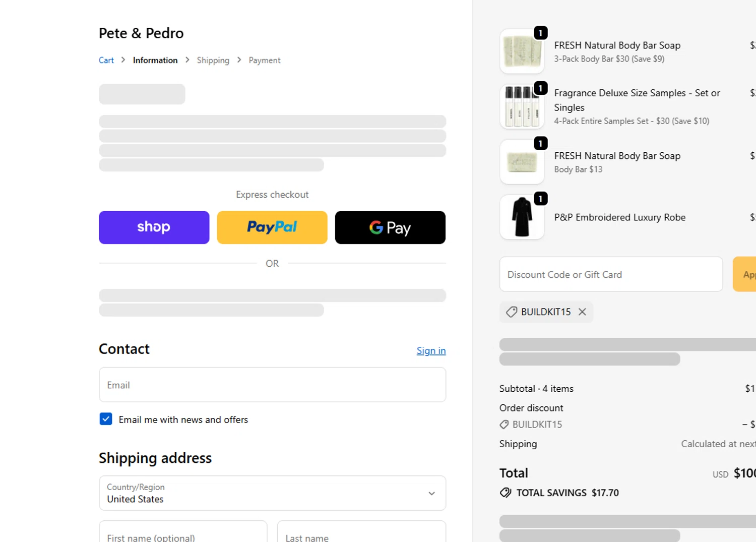
Task: Click the tag icon on BUILDKIT15 chip
Action: click(x=512, y=312)
